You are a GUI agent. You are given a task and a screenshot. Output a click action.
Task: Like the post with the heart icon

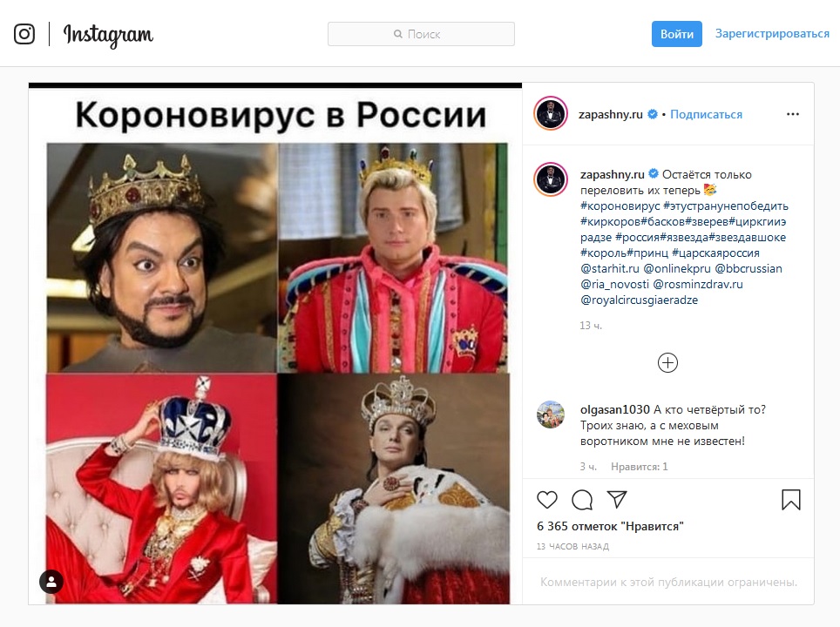pos(547,500)
